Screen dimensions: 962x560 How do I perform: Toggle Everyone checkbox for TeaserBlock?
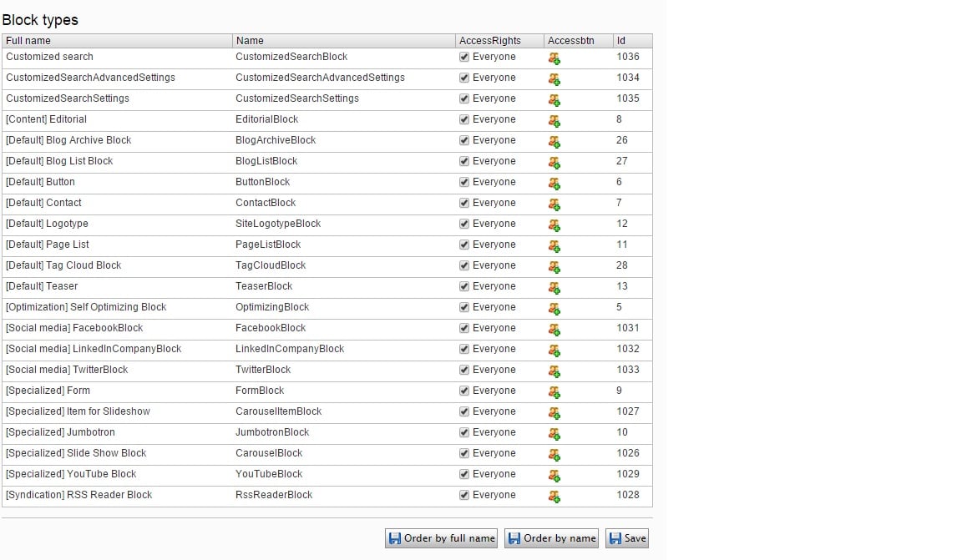(463, 286)
